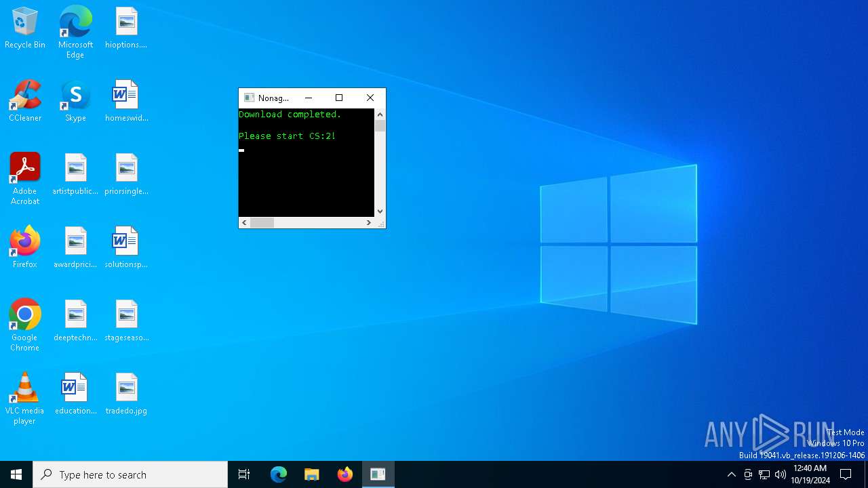This screenshot has width=868, height=488.
Task: Open the network status tray icon
Action: (764, 474)
